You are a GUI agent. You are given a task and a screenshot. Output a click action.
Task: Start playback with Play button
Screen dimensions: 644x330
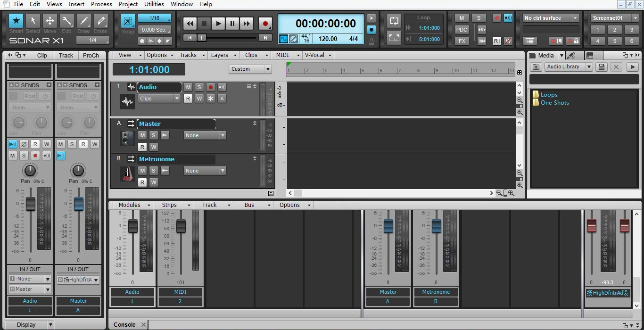(218, 23)
